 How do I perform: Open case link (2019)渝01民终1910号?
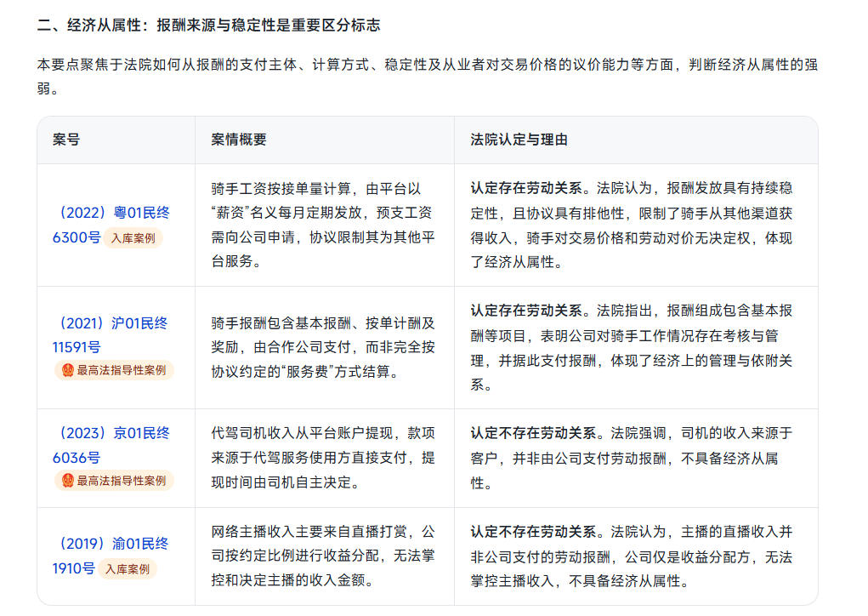pyautogui.click(x=111, y=556)
